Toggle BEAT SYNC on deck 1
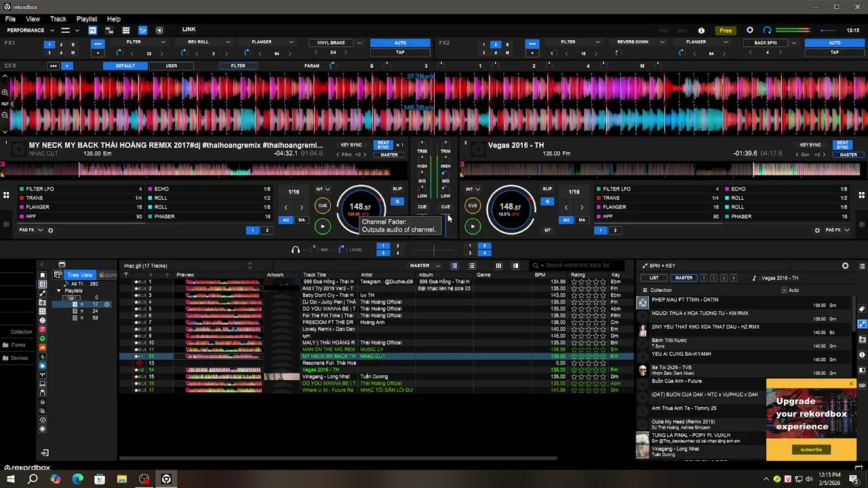 coord(383,145)
